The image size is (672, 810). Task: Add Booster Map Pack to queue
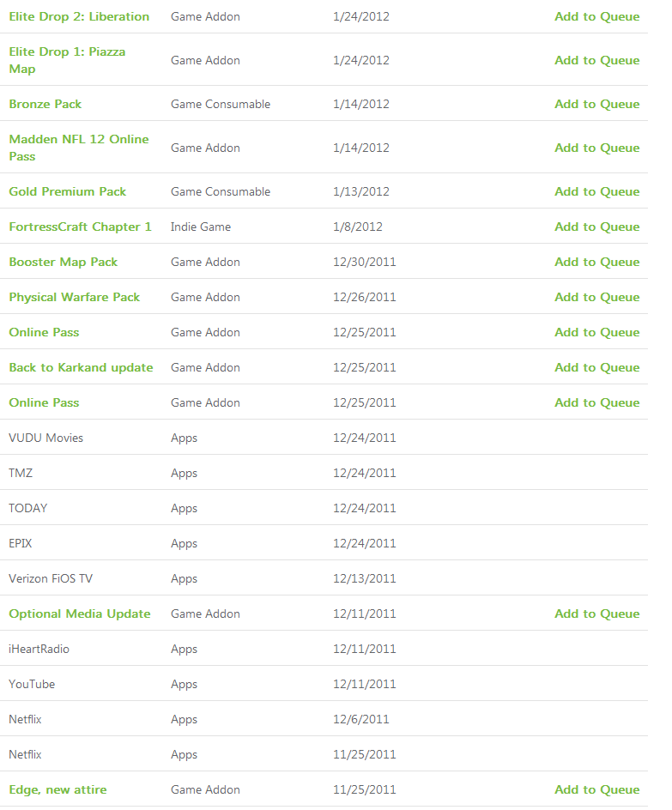[x=597, y=262]
